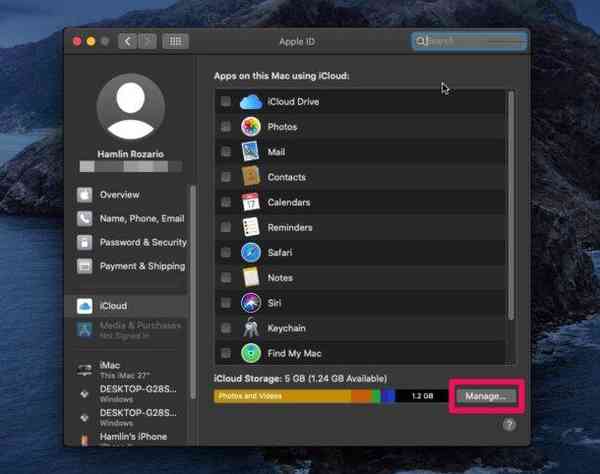
Task: Go back with the left chevron button
Action: click(x=127, y=41)
